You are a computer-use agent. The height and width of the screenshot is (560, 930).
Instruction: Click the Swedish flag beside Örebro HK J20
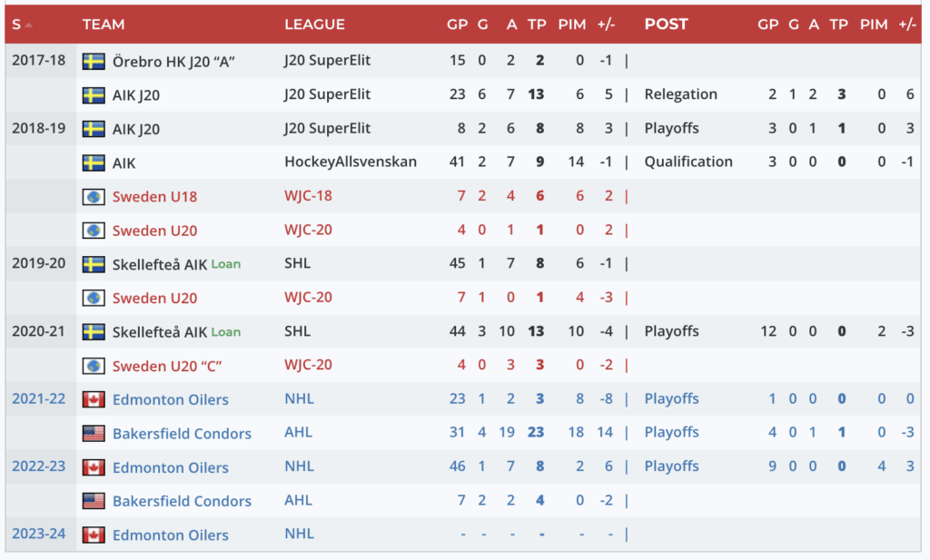pyautogui.click(x=94, y=61)
